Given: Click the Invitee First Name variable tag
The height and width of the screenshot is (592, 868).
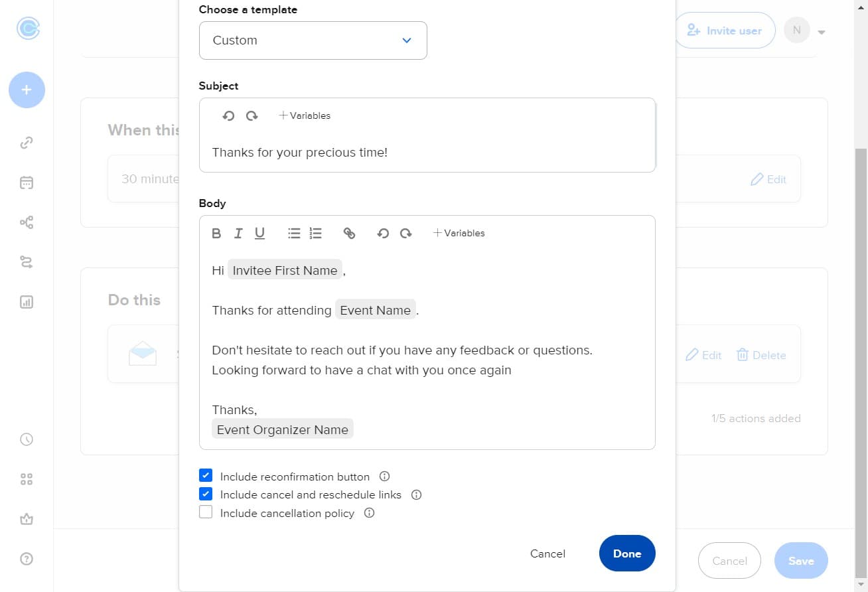Looking at the screenshot, I should (285, 270).
